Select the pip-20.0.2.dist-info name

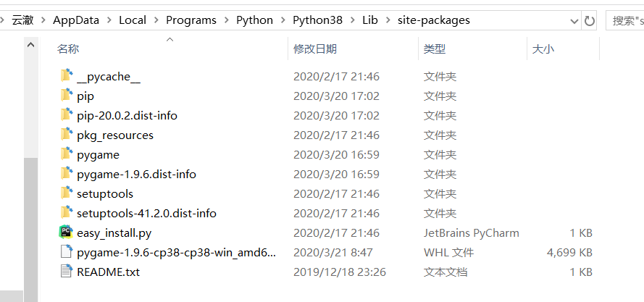tap(127, 115)
